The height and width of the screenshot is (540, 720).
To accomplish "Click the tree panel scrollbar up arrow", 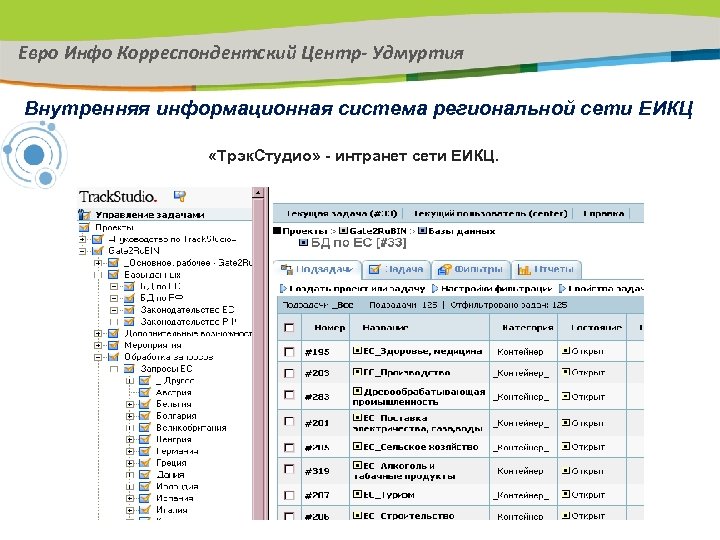I will coord(258,193).
